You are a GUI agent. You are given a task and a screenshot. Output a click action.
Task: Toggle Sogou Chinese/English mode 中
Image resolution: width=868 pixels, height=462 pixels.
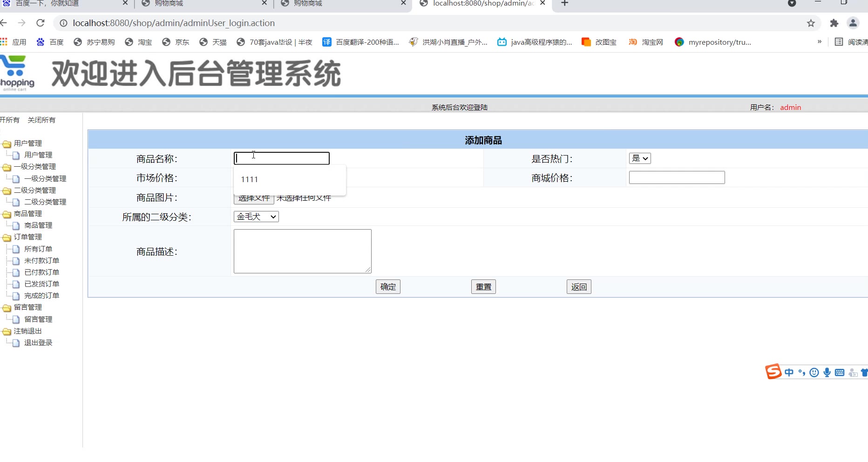pyautogui.click(x=789, y=373)
